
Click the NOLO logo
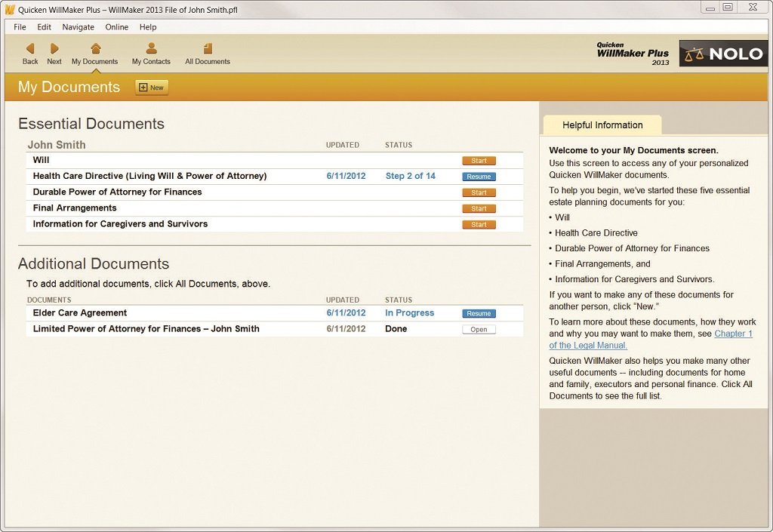[722, 54]
